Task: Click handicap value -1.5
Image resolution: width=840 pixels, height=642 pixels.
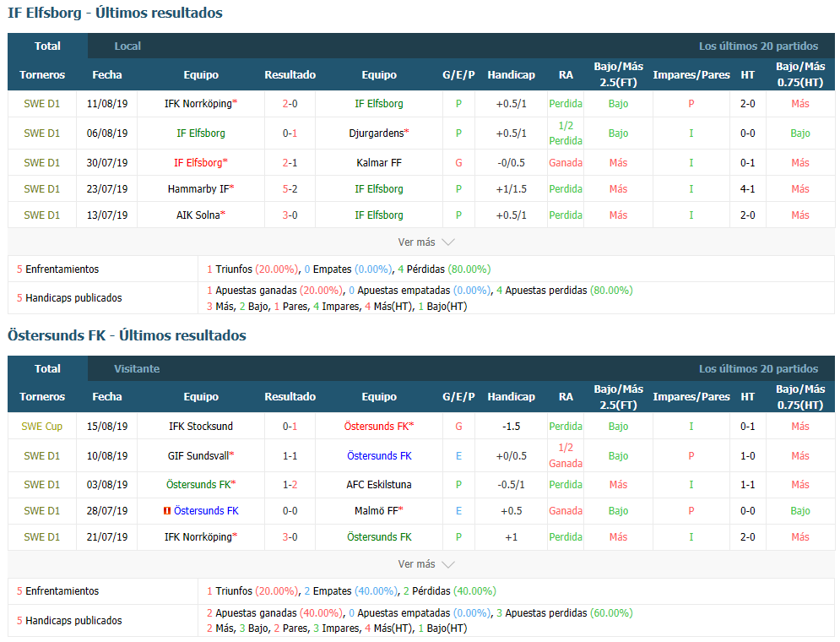Action: click(x=511, y=427)
